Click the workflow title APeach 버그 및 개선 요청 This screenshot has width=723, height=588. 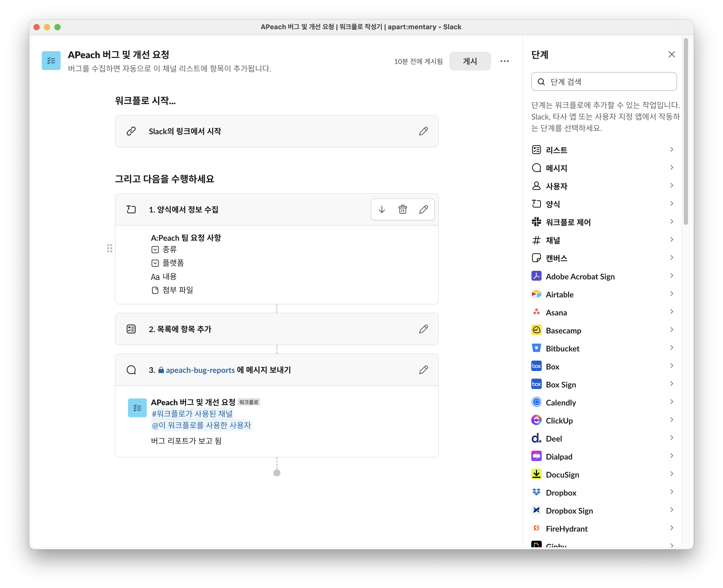pos(119,55)
